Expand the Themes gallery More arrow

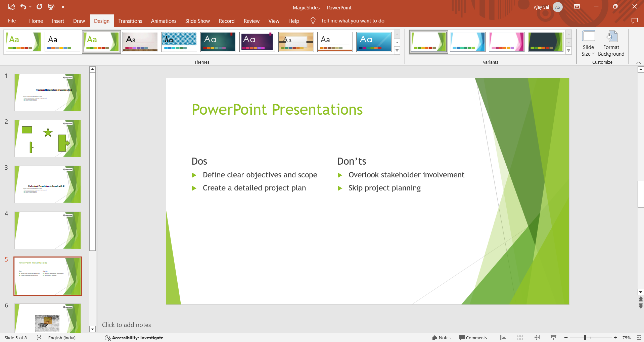(x=397, y=51)
